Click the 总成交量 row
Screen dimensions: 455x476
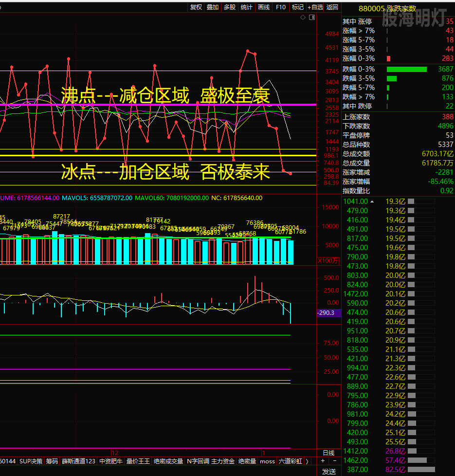point(398,163)
